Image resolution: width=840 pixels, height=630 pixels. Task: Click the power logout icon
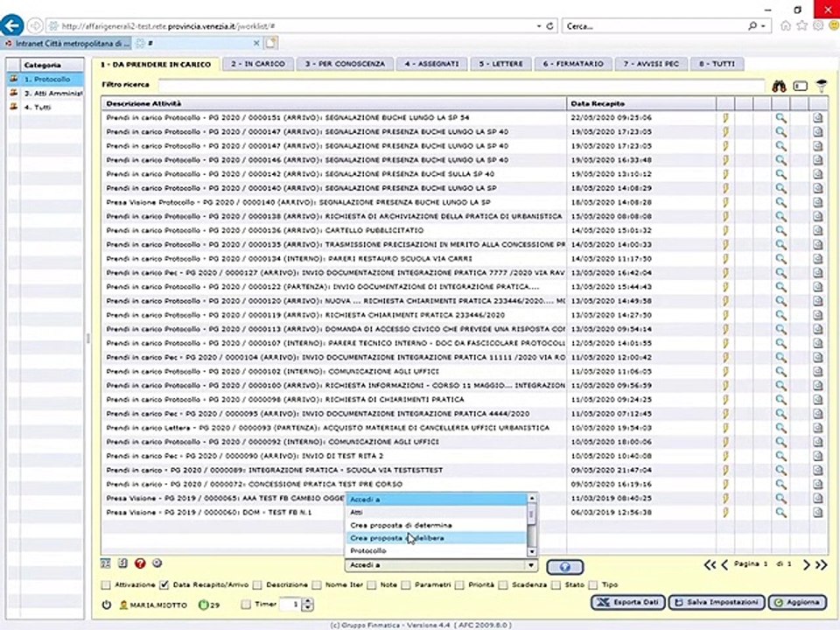[x=106, y=605]
